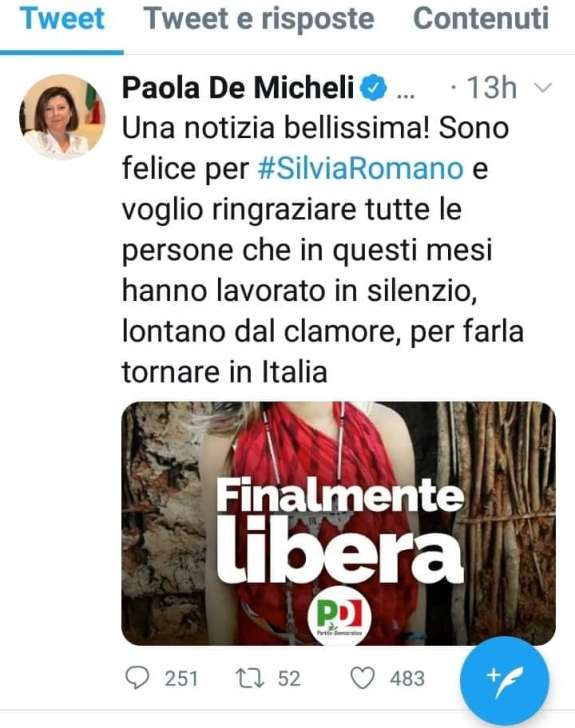Open the #SilviaRomano hashtag link

tap(360, 168)
